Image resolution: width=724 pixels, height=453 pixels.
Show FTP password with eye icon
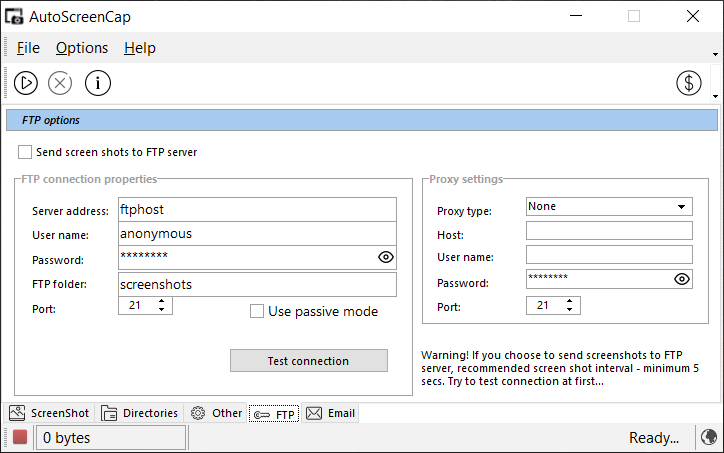[386, 257]
